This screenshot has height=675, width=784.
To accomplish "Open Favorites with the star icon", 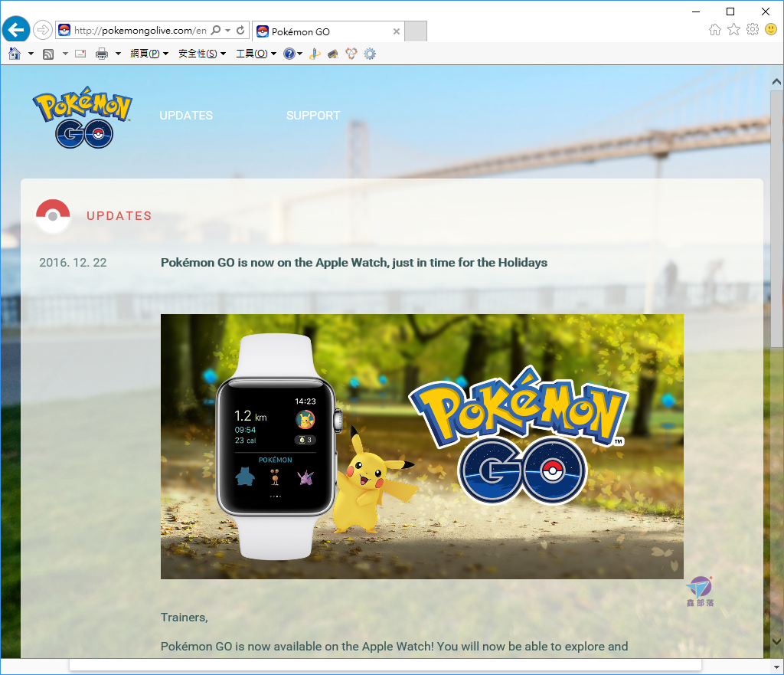I will [x=733, y=30].
